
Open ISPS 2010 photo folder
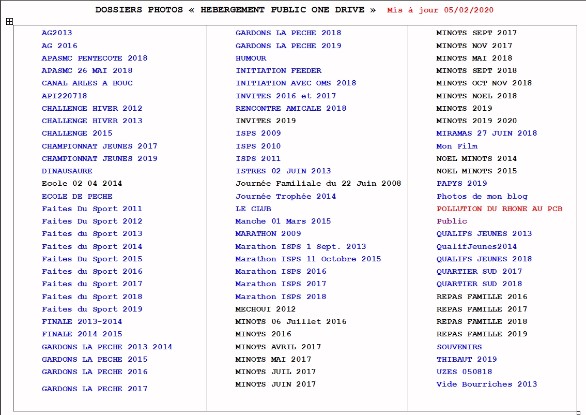(258, 146)
